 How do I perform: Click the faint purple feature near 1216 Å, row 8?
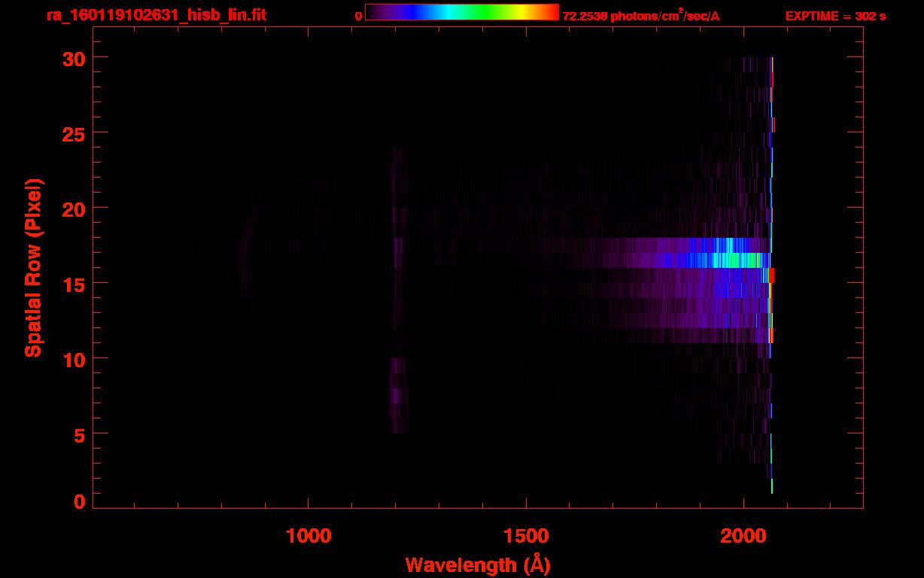(x=399, y=395)
